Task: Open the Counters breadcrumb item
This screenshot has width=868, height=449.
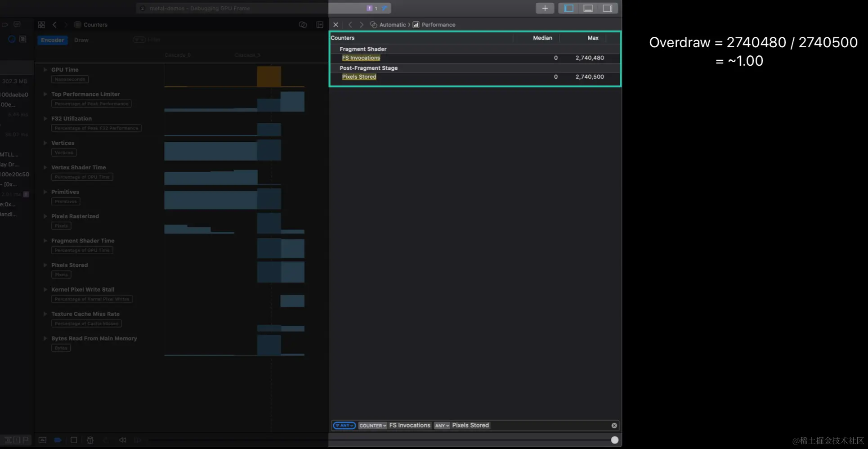Action: click(x=91, y=25)
